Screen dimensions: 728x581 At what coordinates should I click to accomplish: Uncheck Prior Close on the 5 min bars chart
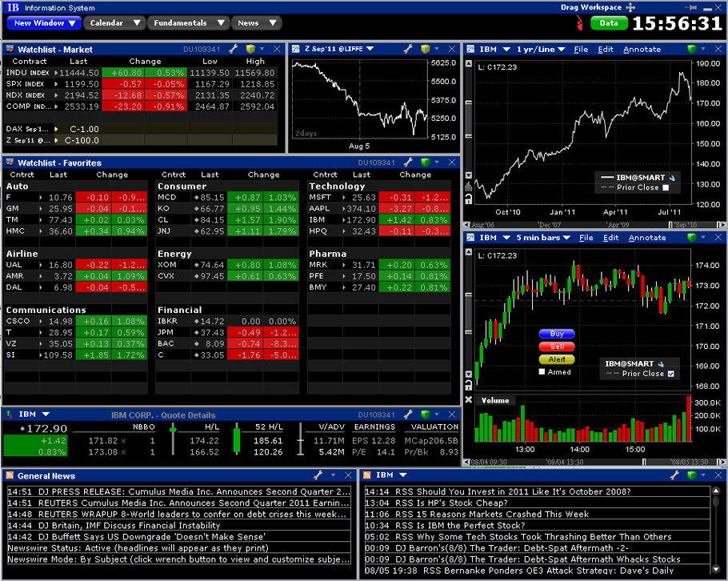(671, 374)
